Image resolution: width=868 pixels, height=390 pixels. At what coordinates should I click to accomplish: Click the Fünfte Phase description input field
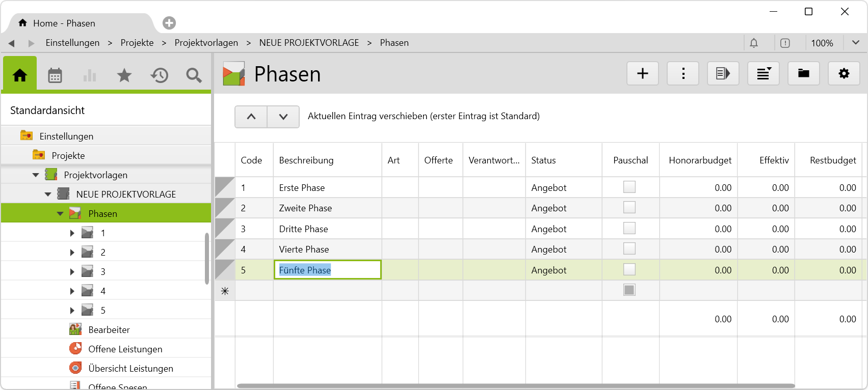(327, 270)
